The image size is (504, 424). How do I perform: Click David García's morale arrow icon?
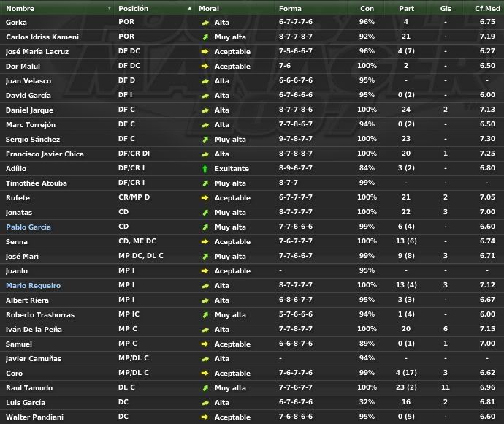click(x=205, y=96)
